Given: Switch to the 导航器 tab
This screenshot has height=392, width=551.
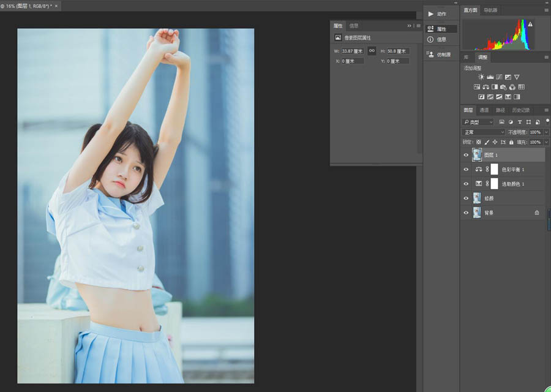Looking at the screenshot, I should point(491,10).
